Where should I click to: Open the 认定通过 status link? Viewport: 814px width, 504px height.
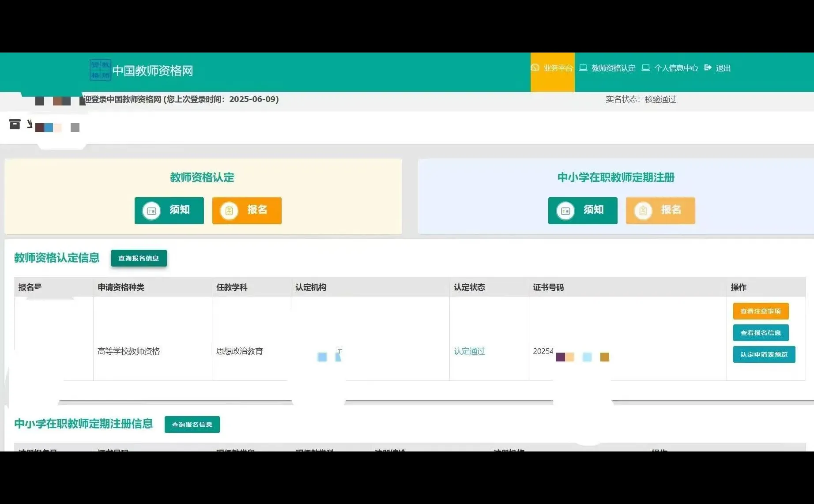click(x=469, y=351)
